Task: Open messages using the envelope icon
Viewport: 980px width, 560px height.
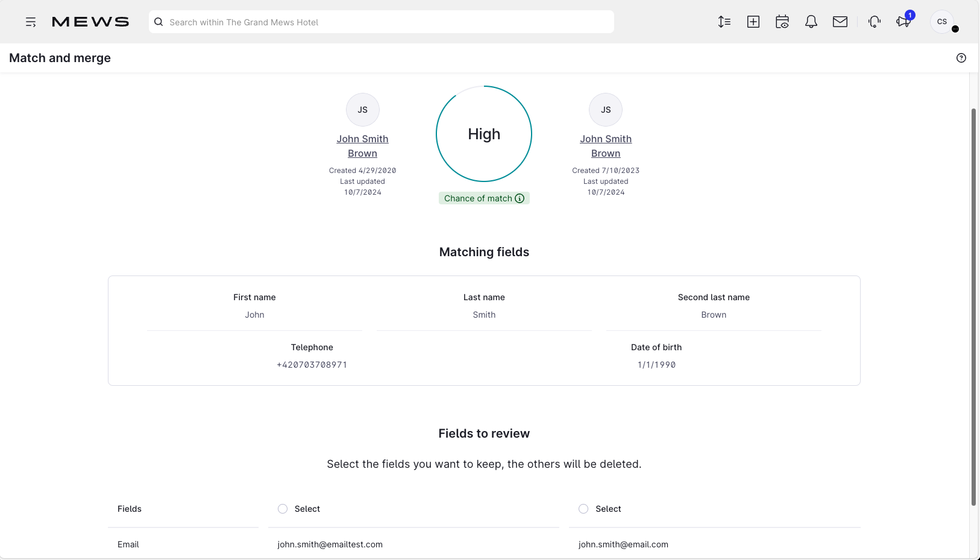Action: 840,22
